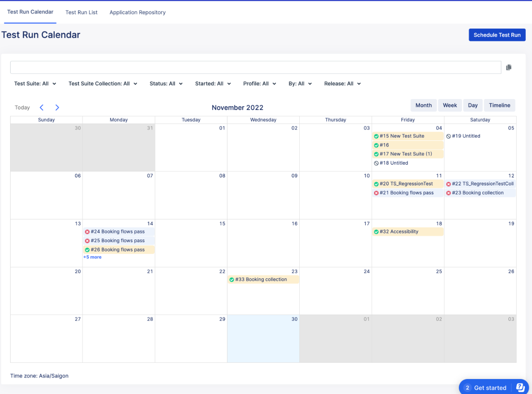Click the copy icon beside the search field
This screenshot has height=394, width=532.
[509, 67]
